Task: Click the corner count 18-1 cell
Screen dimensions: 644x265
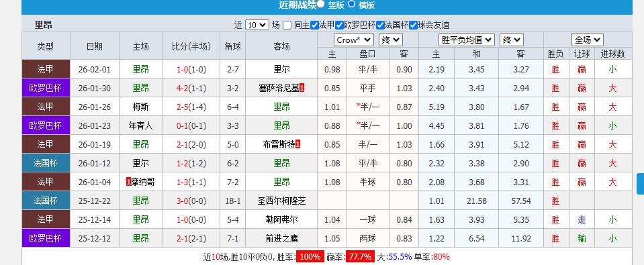Action: 232,201
